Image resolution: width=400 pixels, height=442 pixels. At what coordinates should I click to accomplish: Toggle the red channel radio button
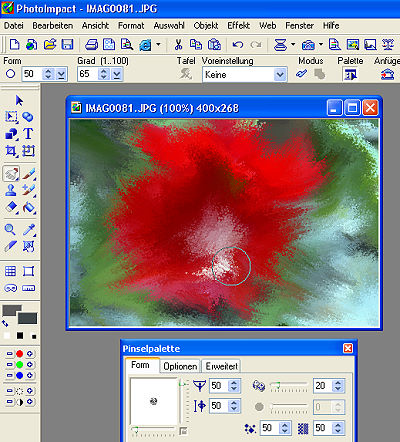pos(20,354)
